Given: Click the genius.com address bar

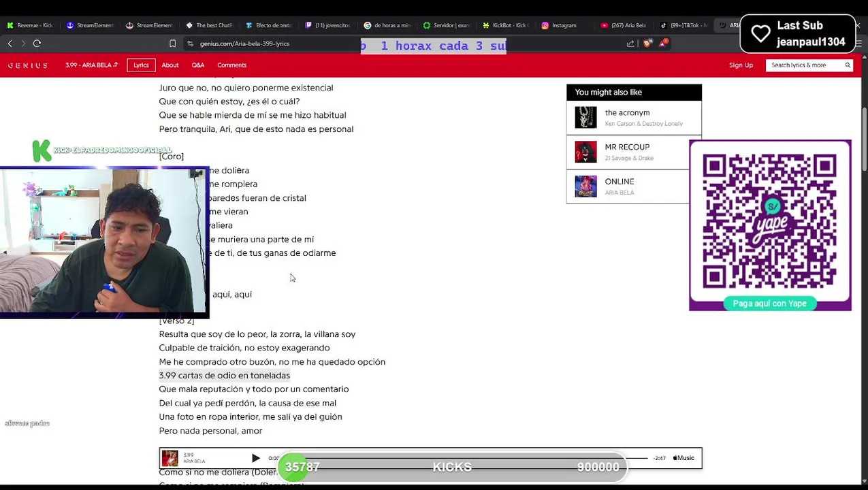Looking at the screenshot, I should [x=245, y=44].
